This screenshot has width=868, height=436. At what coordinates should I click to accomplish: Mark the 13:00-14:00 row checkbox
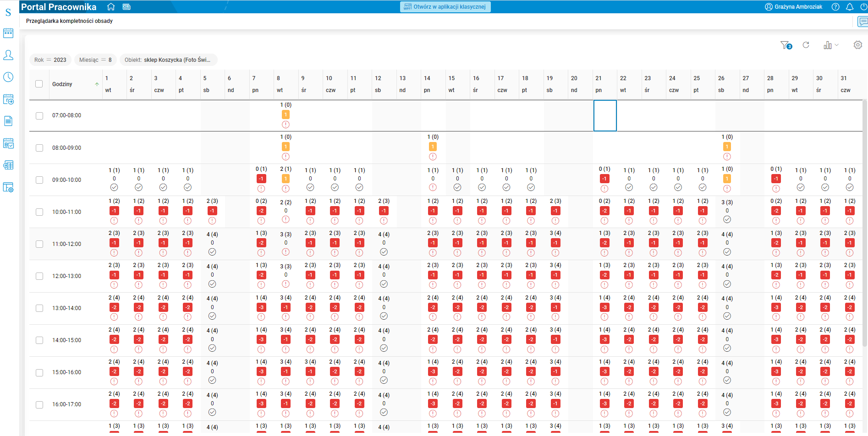click(39, 308)
